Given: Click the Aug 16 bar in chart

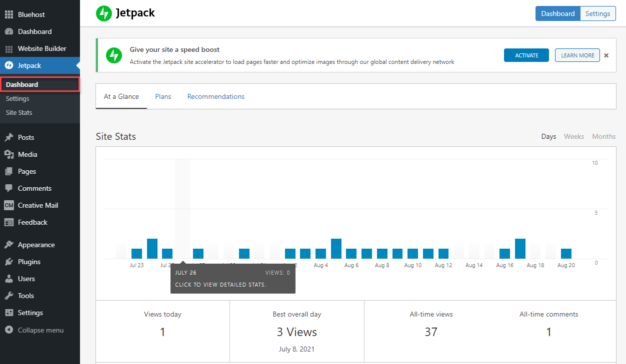Looking at the screenshot, I should (505, 254).
